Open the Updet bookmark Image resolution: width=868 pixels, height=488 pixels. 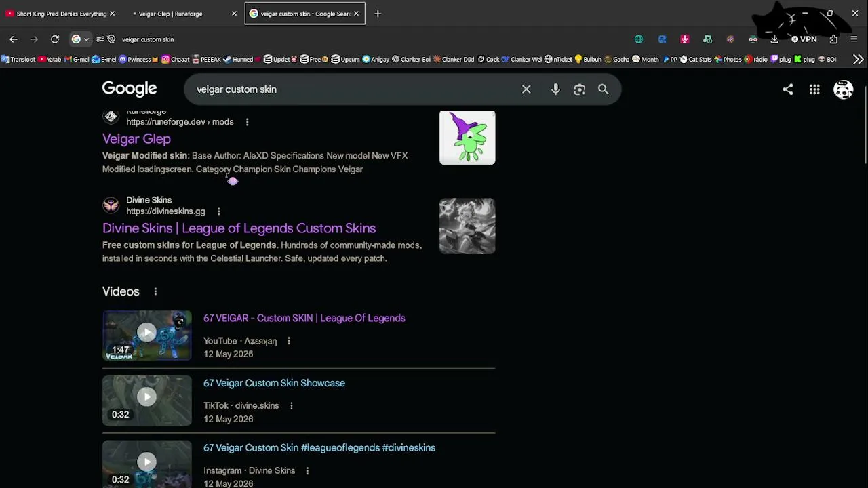[x=280, y=60]
